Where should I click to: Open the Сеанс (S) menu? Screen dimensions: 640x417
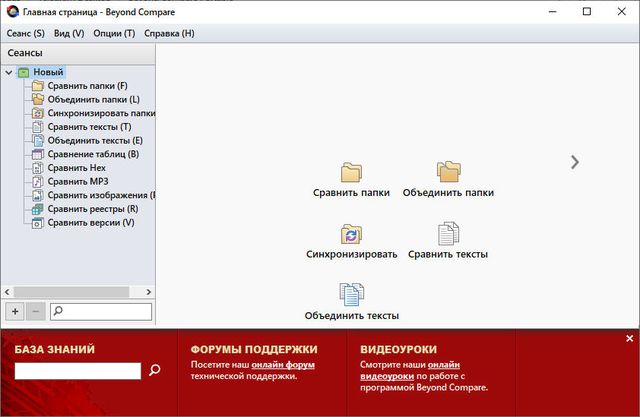[25, 33]
